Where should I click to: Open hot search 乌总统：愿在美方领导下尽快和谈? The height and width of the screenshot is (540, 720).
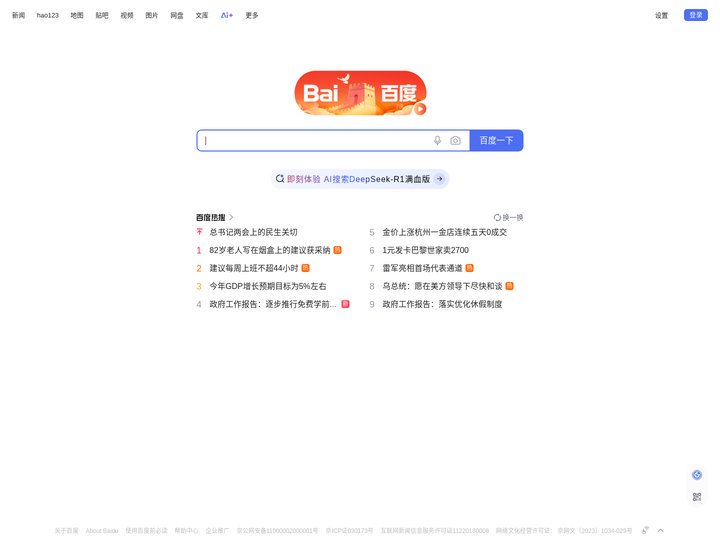coord(442,286)
